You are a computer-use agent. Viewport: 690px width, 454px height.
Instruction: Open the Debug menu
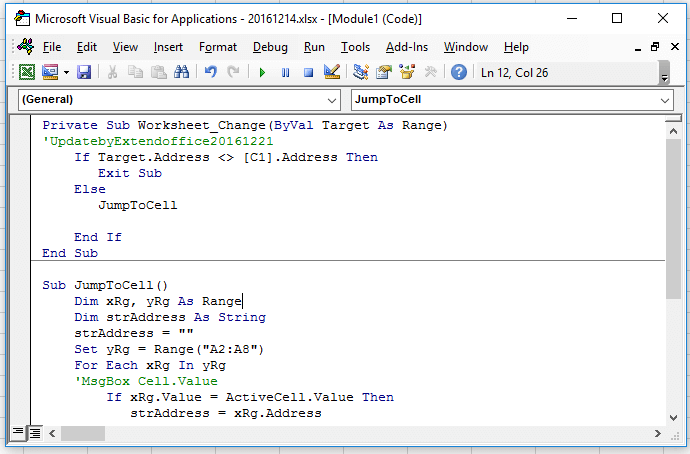point(270,47)
